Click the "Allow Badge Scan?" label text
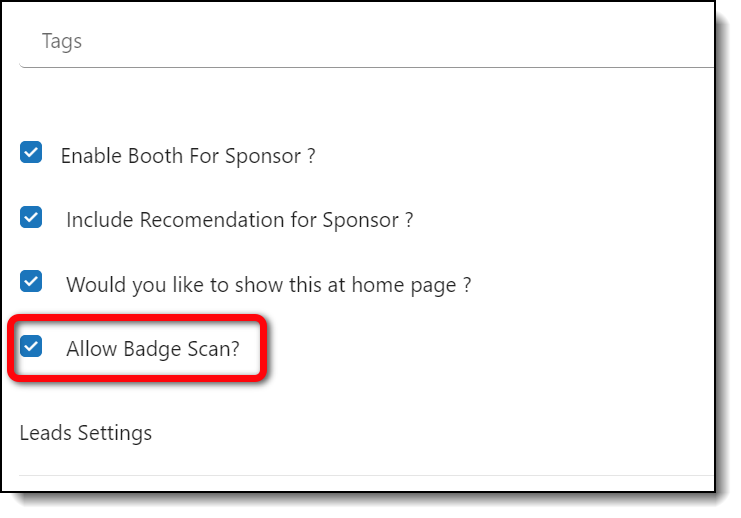 [153, 349]
